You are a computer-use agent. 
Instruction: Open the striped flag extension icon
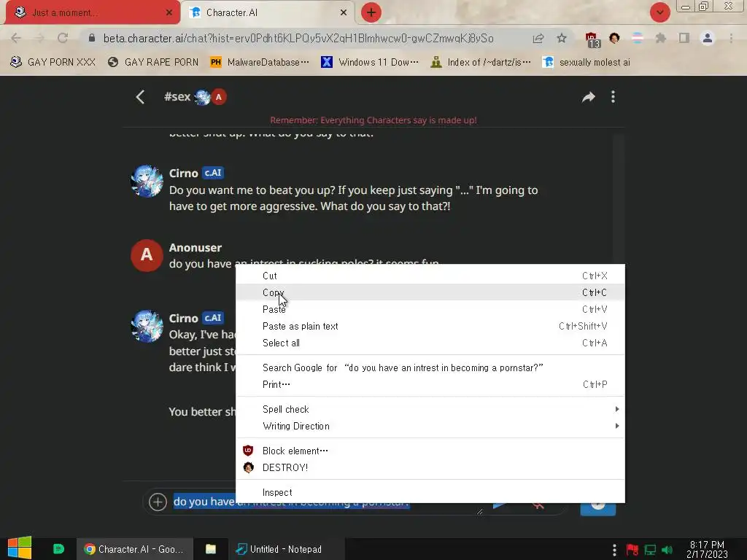click(637, 38)
